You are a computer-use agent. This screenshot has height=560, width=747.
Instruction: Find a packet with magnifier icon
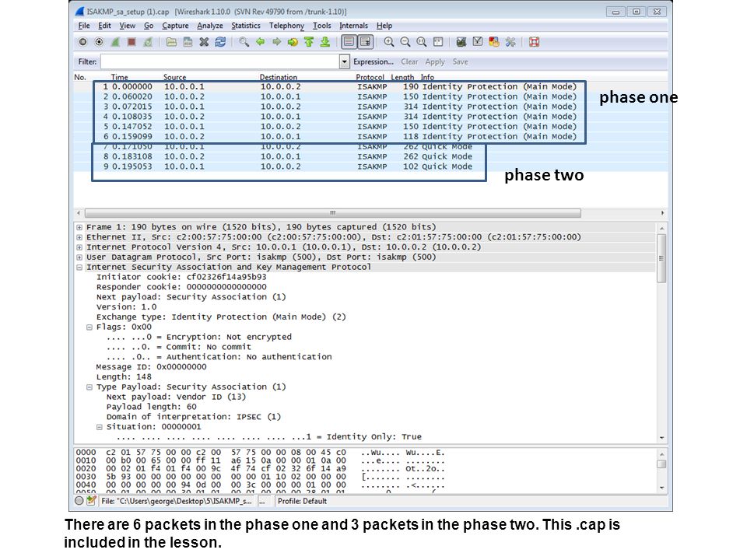coord(244,42)
